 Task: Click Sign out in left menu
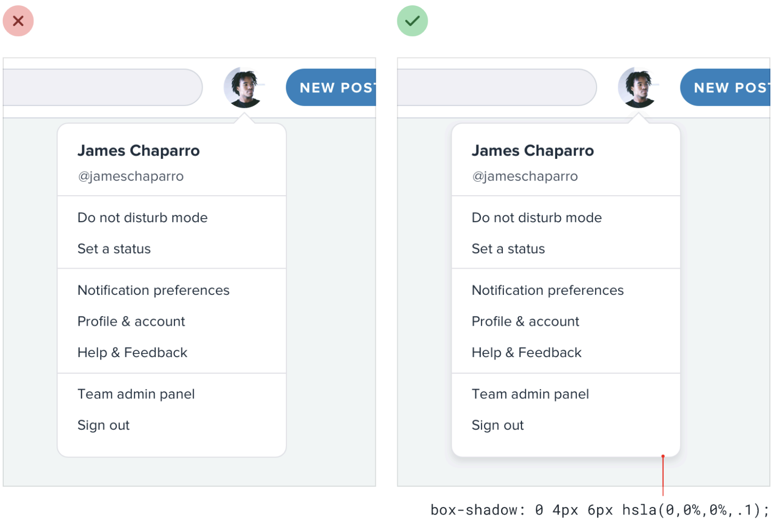pos(103,425)
